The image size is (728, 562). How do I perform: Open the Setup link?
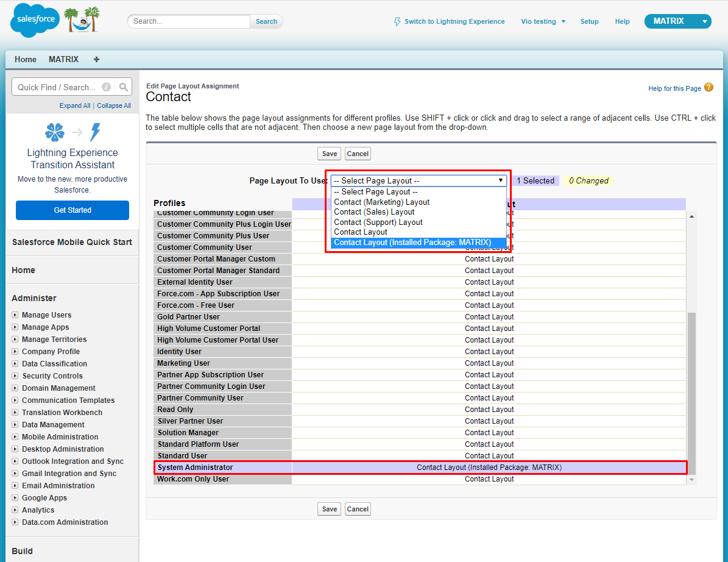pos(589,21)
